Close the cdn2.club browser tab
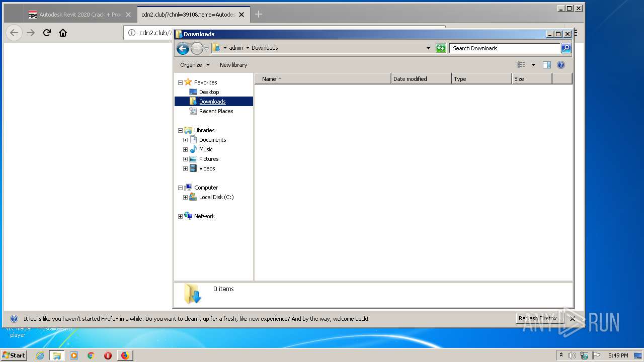 pyautogui.click(x=242, y=15)
